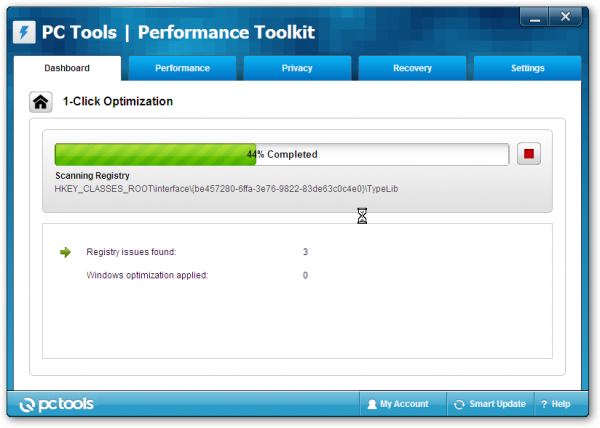600x428 pixels.
Task: Stop the scan with the red square button
Action: [529, 154]
